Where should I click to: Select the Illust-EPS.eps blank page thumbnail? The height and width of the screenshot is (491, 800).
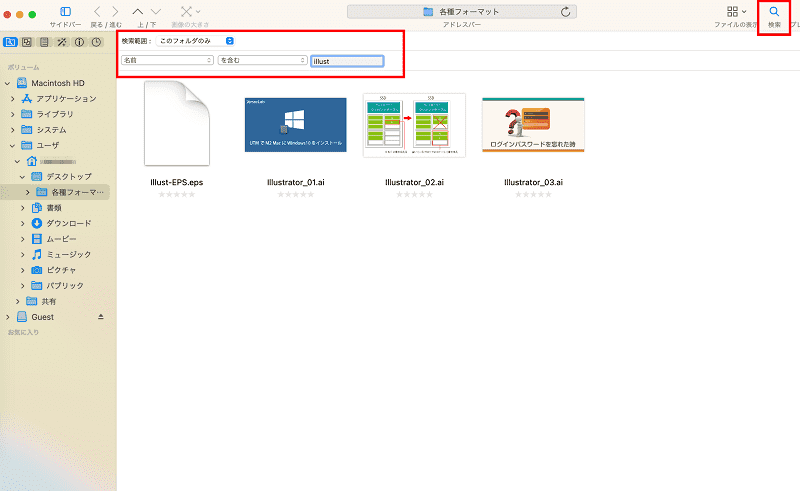(x=177, y=123)
